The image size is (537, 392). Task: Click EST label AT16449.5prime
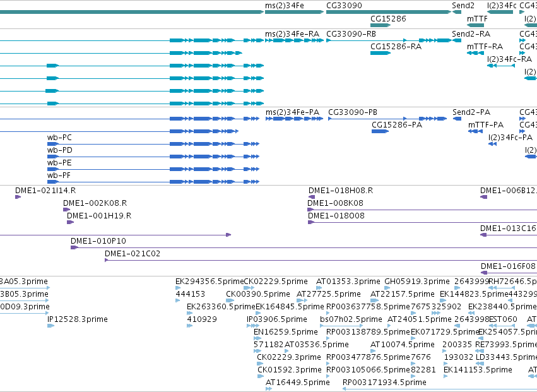point(298,383)
